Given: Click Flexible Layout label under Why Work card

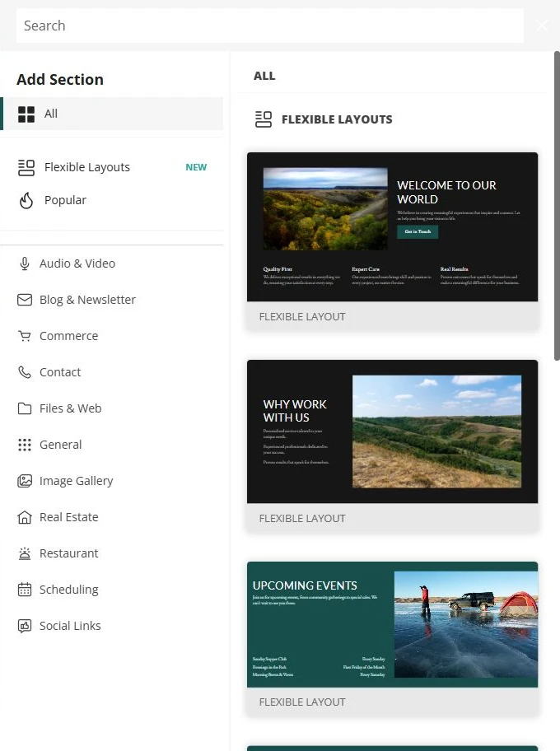Looking at the screenshot, I should pos(302,518).
